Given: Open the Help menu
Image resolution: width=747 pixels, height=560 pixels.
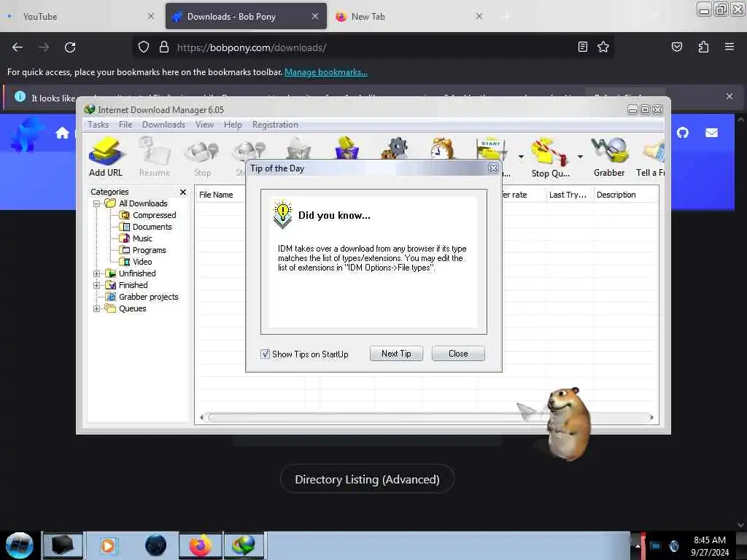Looking at the screenshot, I should click(233, 124).
